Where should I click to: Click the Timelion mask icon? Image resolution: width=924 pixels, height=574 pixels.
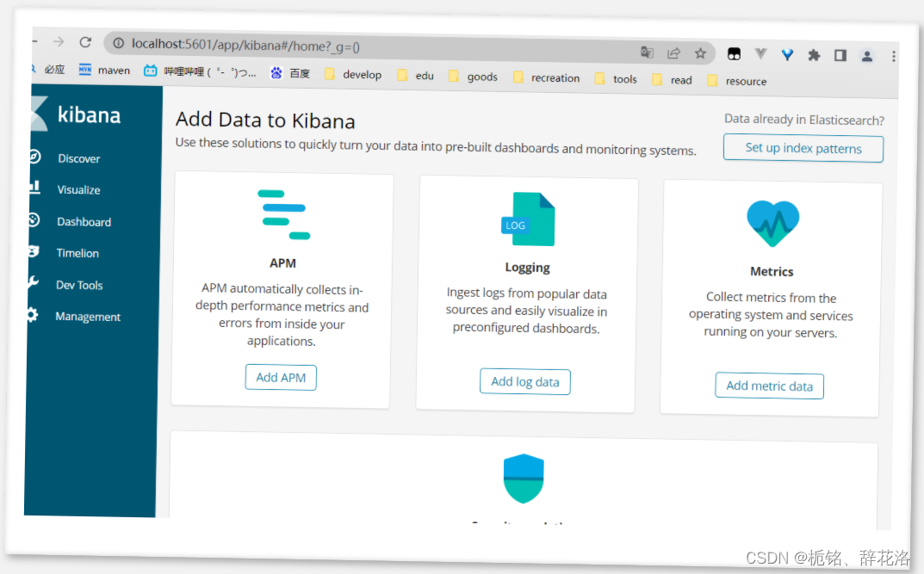[x=33, y=251]
